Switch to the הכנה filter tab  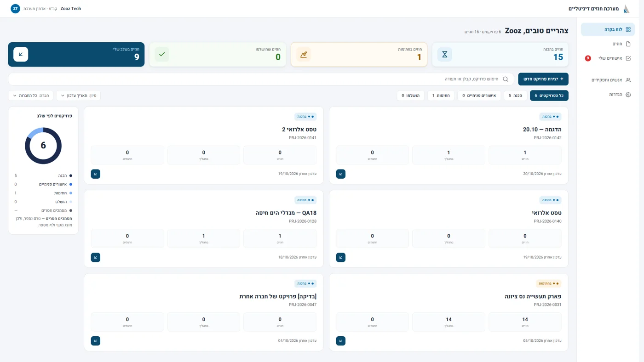coord(515,96)
